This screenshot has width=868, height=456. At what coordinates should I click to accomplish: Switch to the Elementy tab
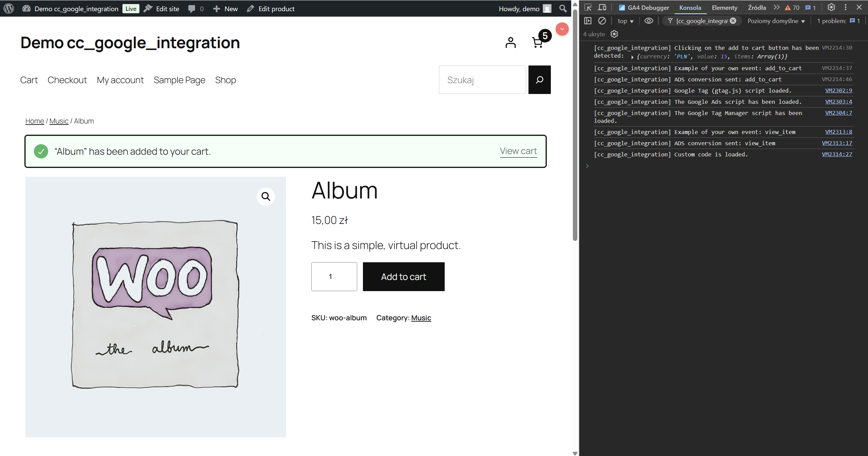[724, 8]
